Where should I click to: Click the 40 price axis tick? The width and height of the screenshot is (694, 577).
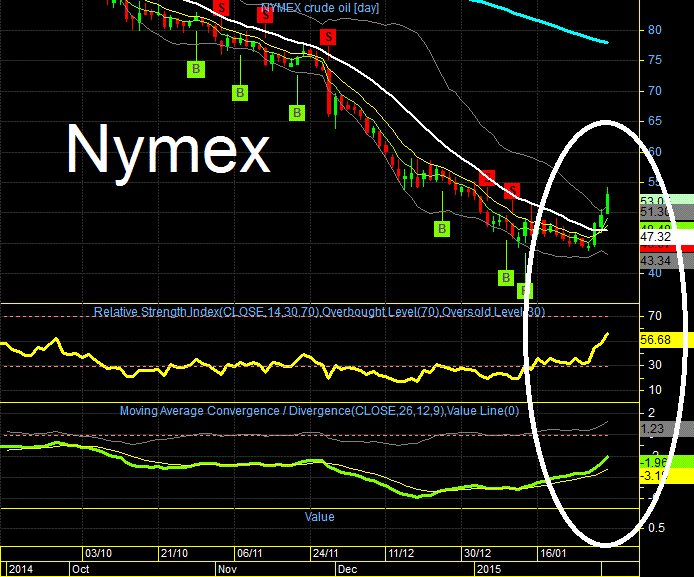point(655,273)
